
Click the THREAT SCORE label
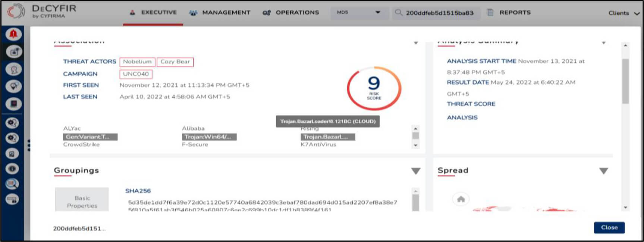click(471, 104)
